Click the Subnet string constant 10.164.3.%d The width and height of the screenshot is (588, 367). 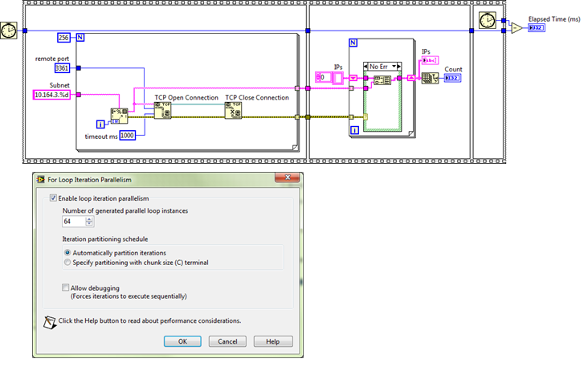tap(51, 95)
